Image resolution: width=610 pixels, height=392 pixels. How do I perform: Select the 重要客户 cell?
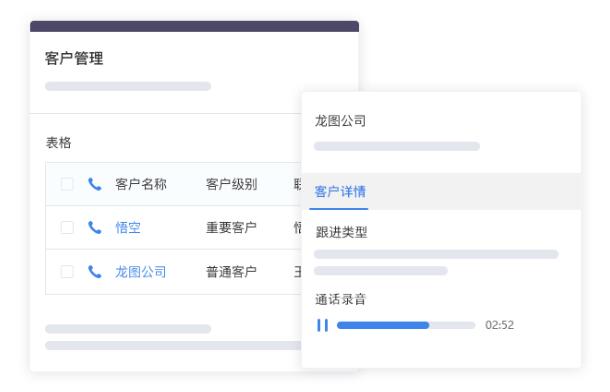coord(231,228)
